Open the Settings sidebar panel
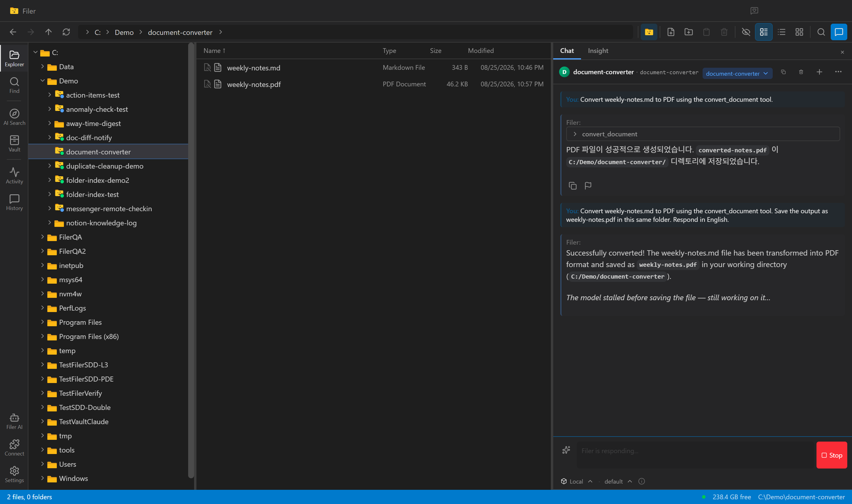Image resolution: width=852 pixels, height=504 pixels. coord(14,474)
